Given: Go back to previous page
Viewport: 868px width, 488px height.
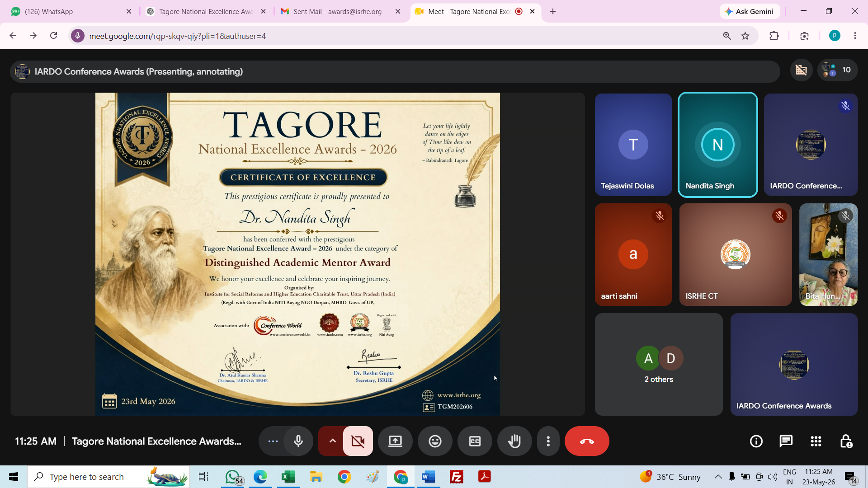Looking at the screenshot, I should click(x=13, y=36).
